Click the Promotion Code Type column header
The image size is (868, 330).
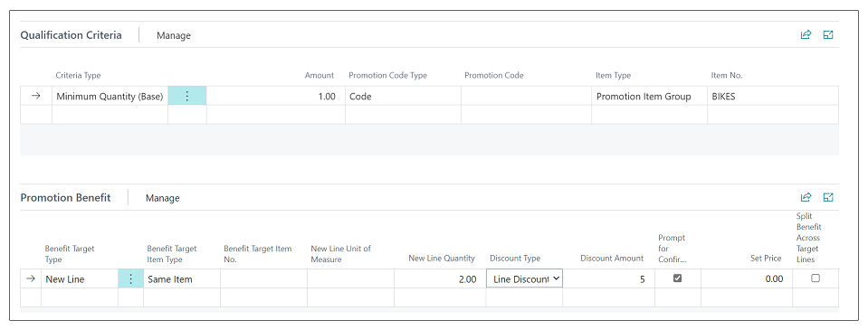(387, 76)
